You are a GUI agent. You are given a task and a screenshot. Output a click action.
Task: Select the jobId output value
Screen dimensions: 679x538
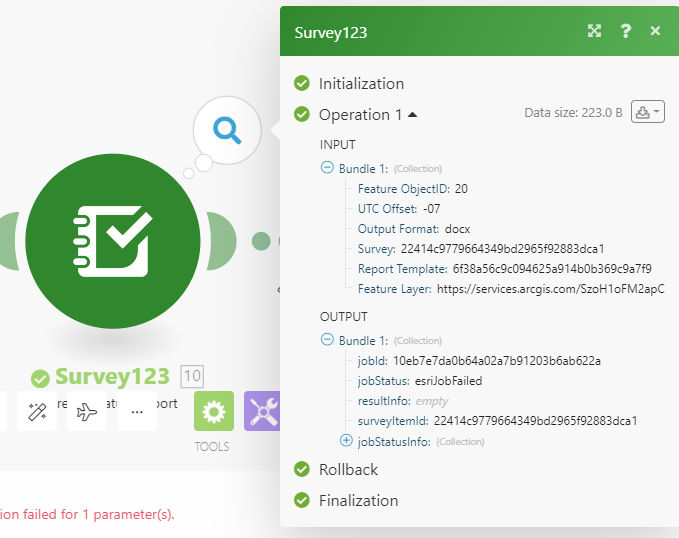497,361
